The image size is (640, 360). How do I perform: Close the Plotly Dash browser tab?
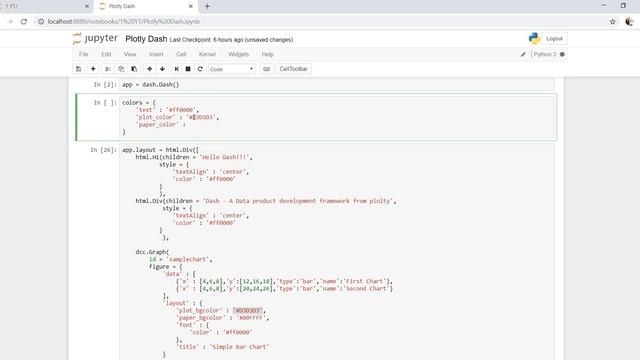click(x=191, y=6)
